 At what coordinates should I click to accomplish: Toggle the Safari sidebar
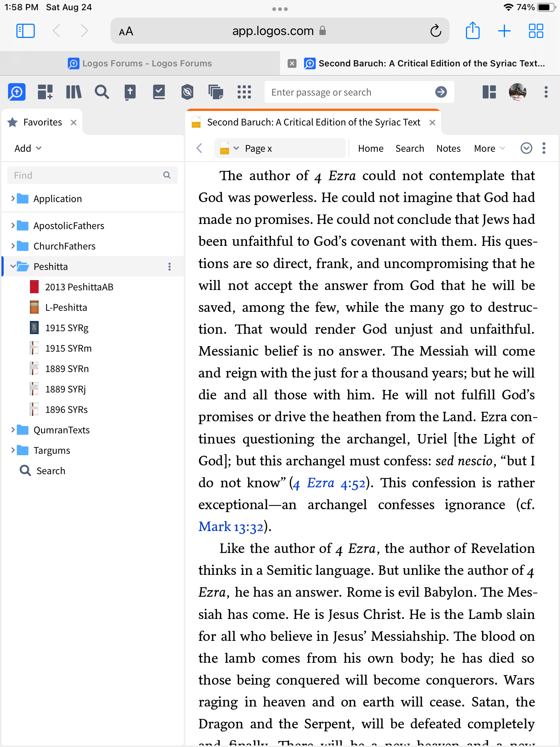[x=26, y=31]
